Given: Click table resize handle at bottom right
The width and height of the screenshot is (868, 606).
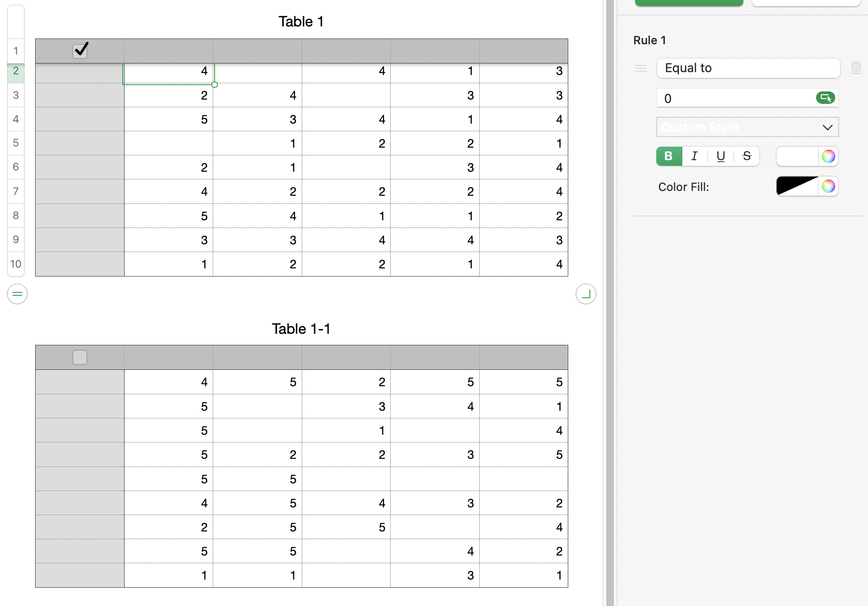Looking at the screenshot, I should pyautogui.click(x=586, y=294).
